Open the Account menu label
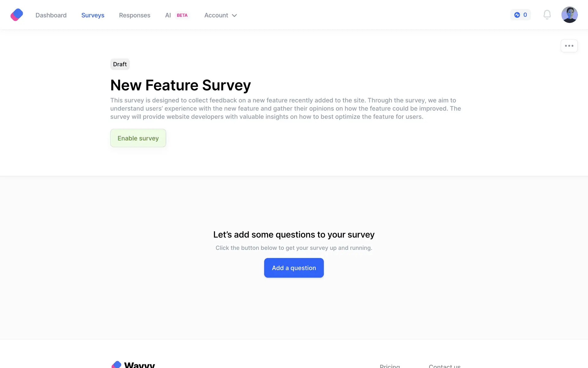 coord(216,15)
